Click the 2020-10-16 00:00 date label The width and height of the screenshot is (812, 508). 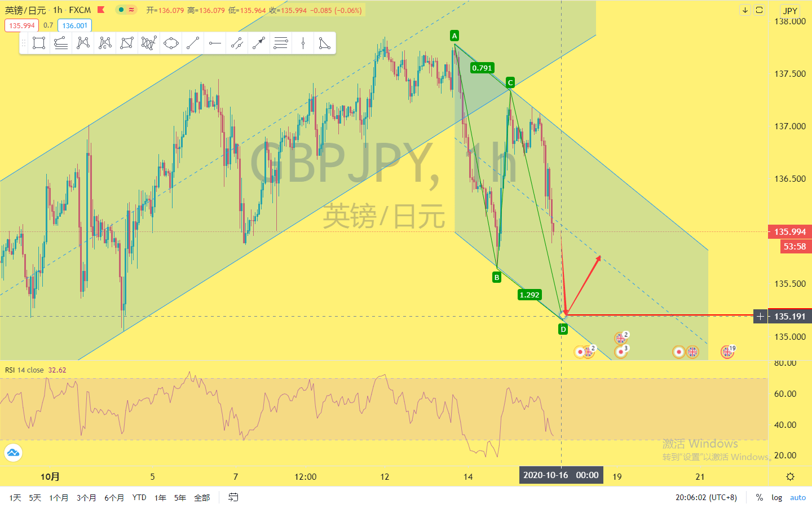pos(561,475)
